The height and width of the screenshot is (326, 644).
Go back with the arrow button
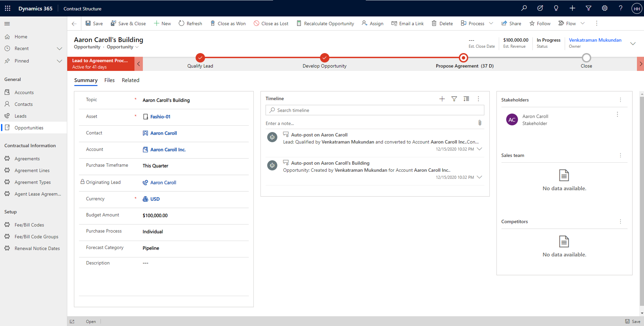click(74, 24)
